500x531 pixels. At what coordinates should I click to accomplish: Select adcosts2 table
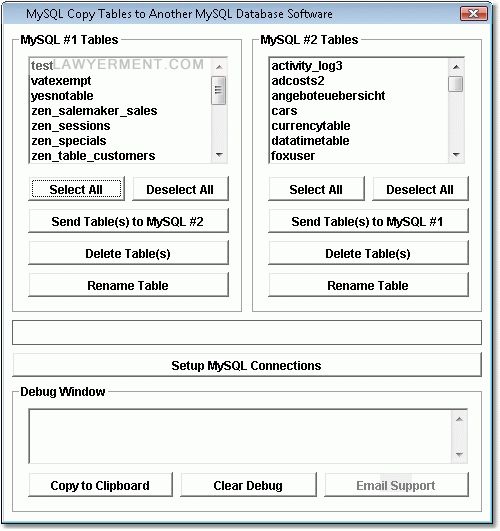pos(359,81)
